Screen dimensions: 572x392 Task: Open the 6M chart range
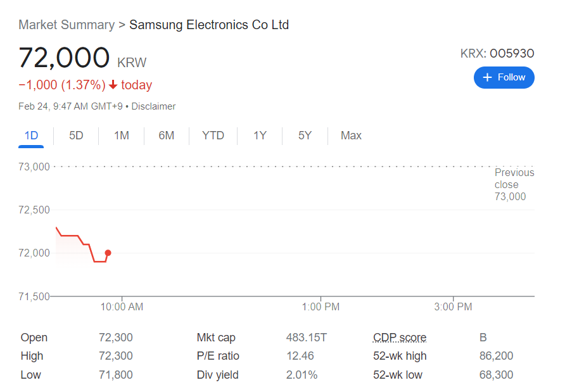point(167,136)
